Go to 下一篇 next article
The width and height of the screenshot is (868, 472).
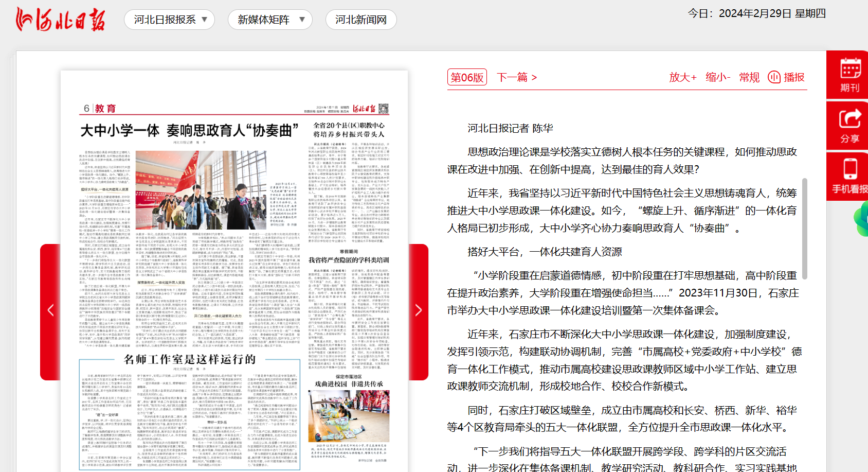517,77
